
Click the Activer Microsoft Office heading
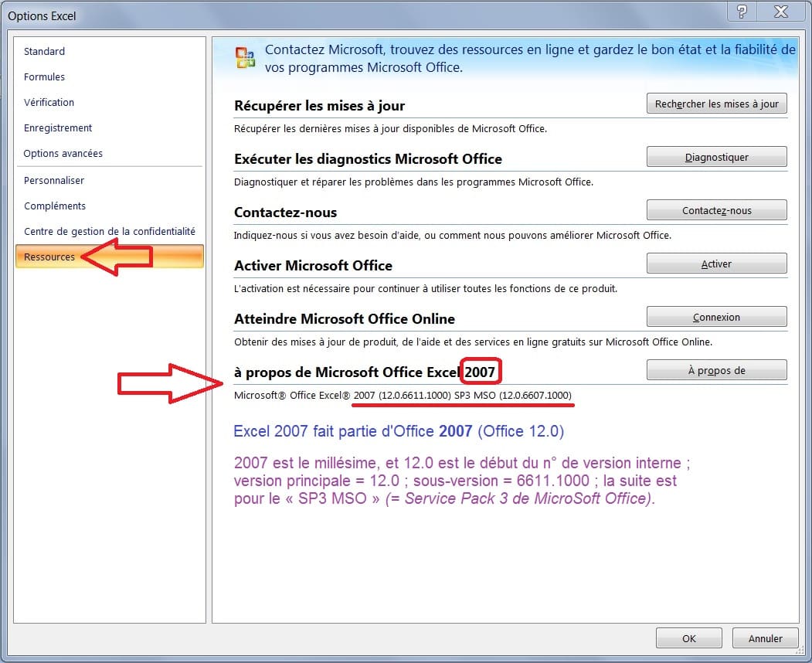coord(314,266)
